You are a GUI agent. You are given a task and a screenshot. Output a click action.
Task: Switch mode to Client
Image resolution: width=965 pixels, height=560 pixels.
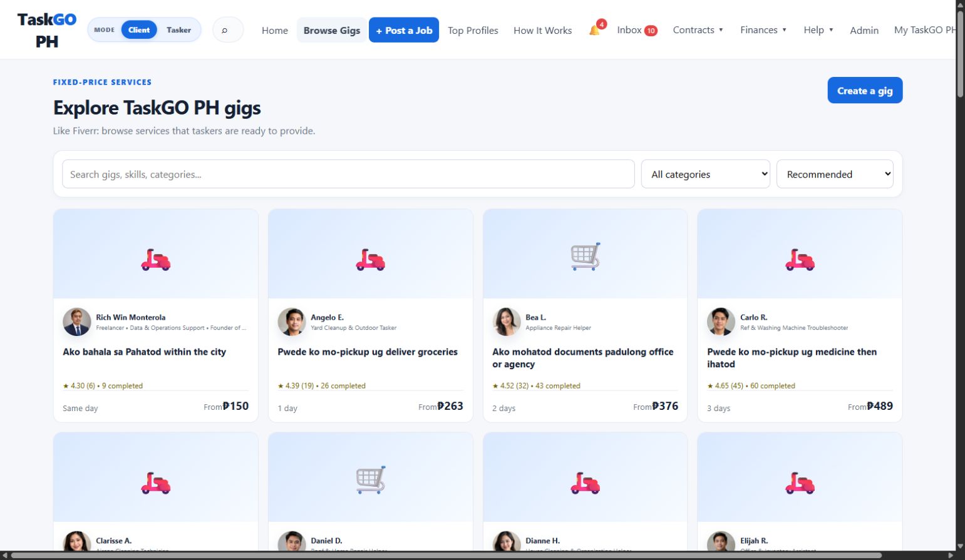coord(139,30)
